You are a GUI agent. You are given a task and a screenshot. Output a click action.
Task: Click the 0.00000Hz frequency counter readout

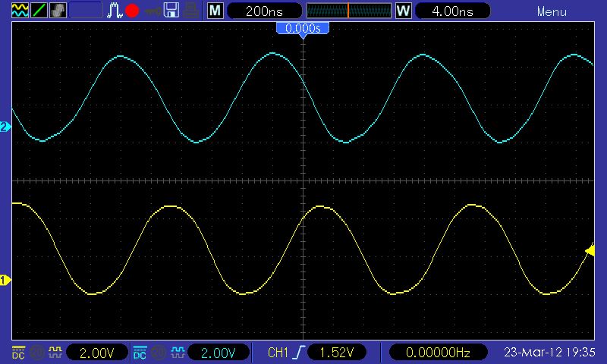438,353
